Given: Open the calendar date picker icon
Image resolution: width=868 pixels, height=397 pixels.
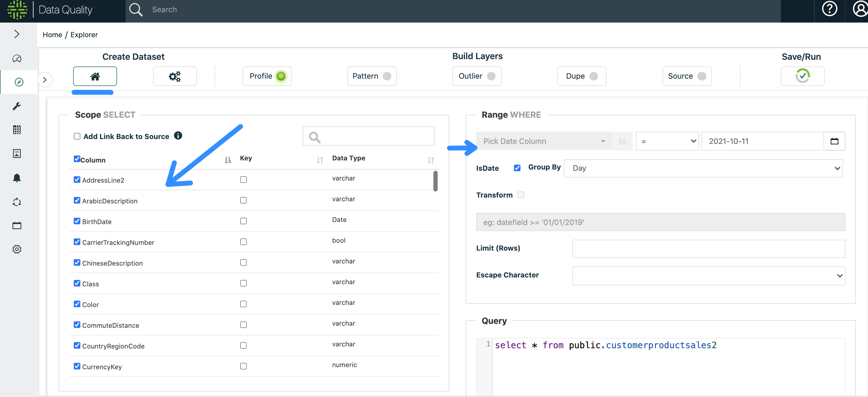Looking at the screenshot, I should click(x=834, y=141).
